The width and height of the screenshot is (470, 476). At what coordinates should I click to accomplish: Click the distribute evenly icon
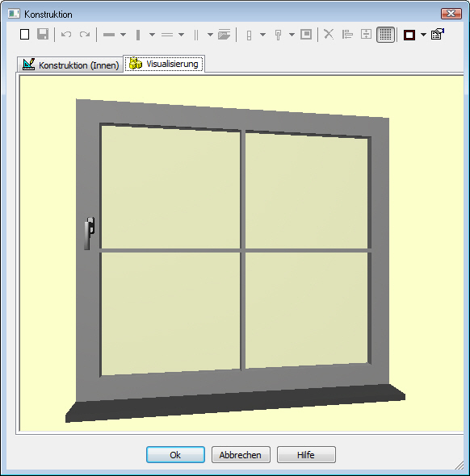tap(366, 35)
